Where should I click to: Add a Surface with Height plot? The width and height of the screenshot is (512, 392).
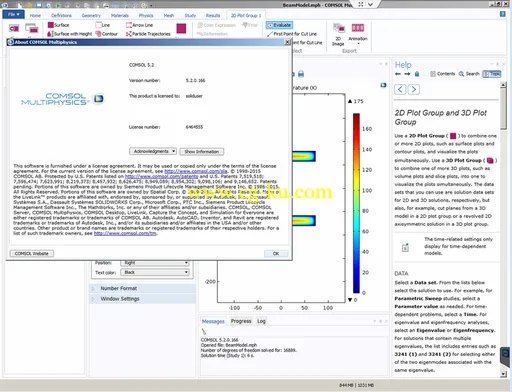click(70, 34)
